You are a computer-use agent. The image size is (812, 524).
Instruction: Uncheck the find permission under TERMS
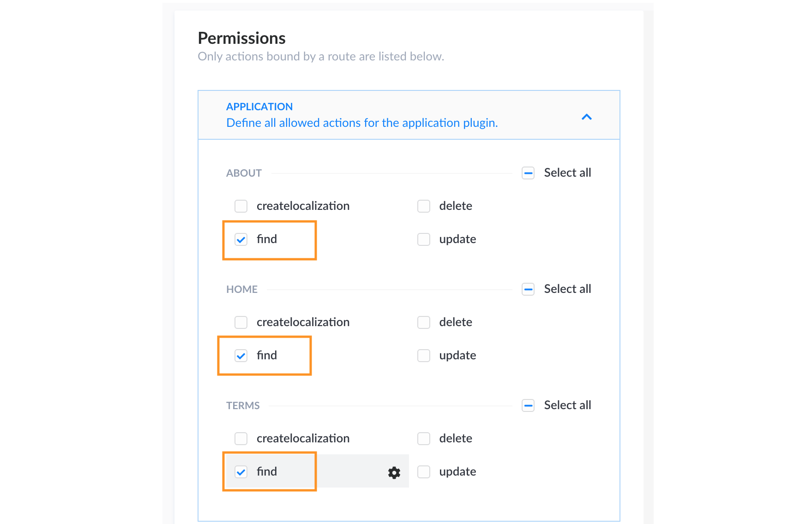pyautogui.click(x=241, y=472)
